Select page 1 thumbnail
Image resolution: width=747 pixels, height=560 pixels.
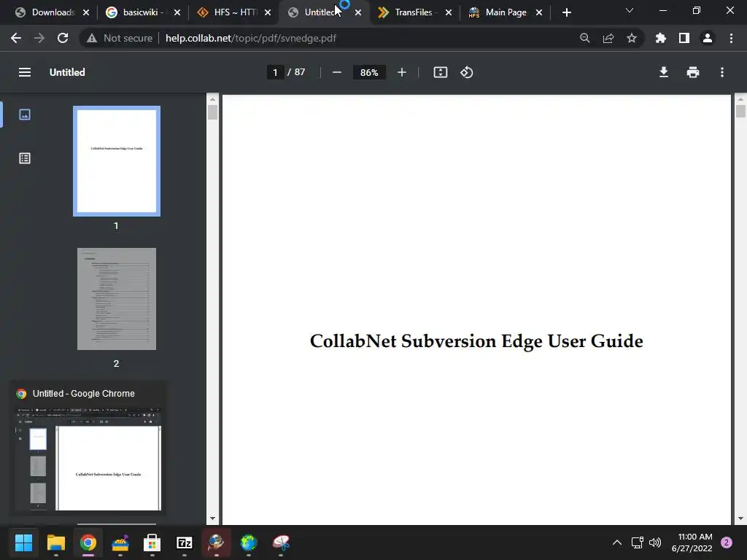click(x=117, y=161)
